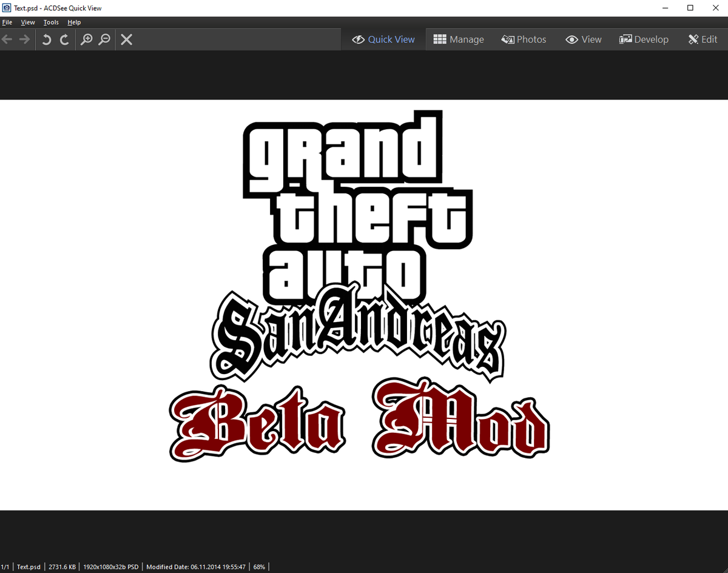Rotate image right (clockwise)
The width and height of the screenshot is (728, 573).
point(64,39)
